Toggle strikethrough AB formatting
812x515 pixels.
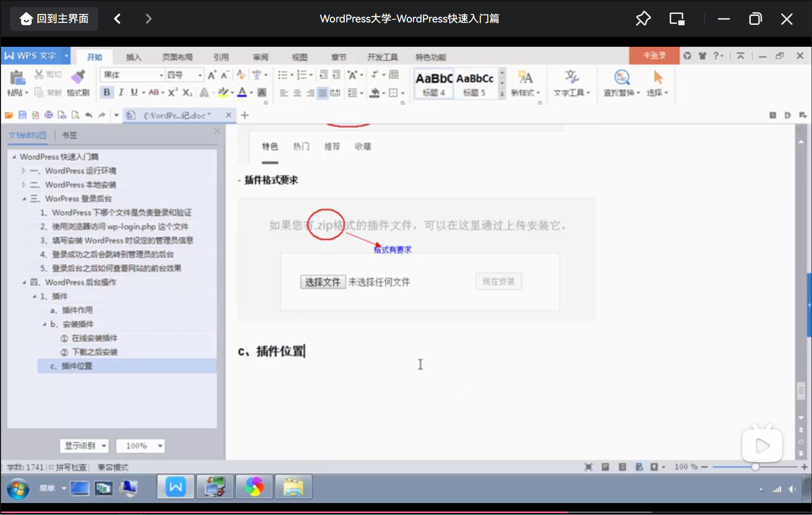pos(154,93)
